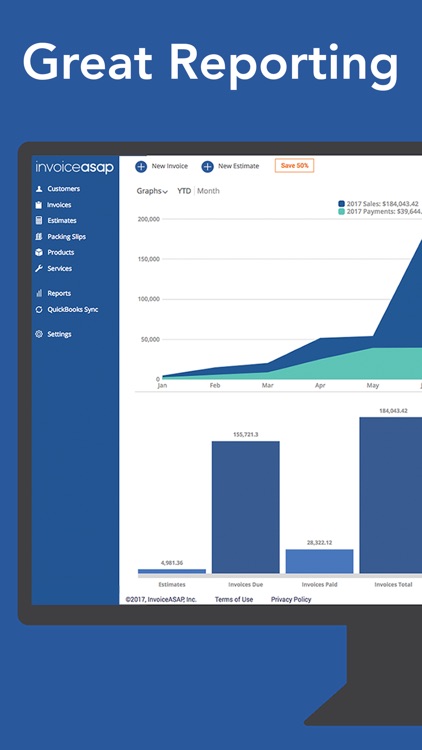Click the Mar axis label

tap(267, 385)
